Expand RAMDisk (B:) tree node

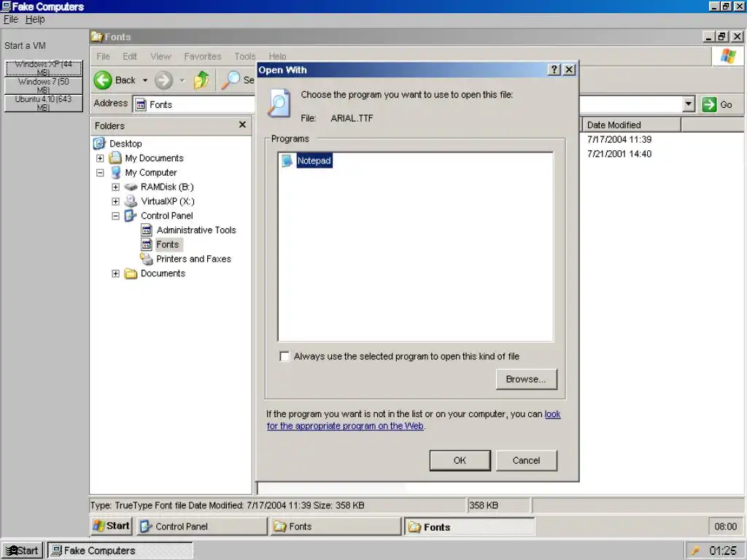point(116,187)
